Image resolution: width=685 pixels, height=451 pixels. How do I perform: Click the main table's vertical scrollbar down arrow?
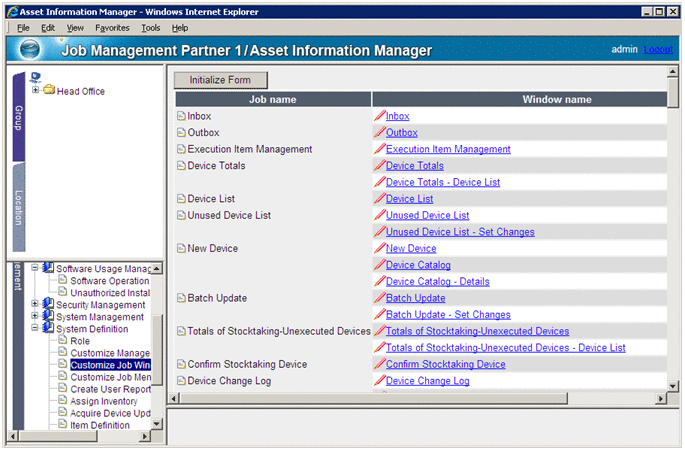tap(673, 384)
